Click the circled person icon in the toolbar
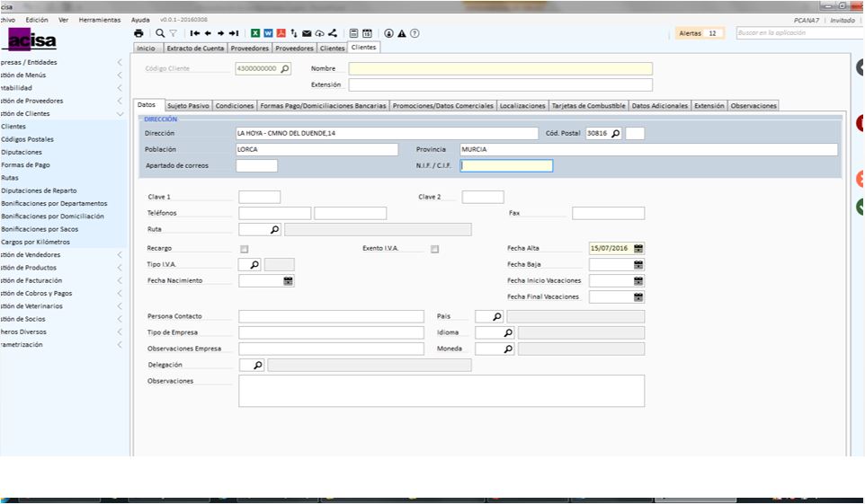Screen dimensions: 865x504 click(389, 33)
